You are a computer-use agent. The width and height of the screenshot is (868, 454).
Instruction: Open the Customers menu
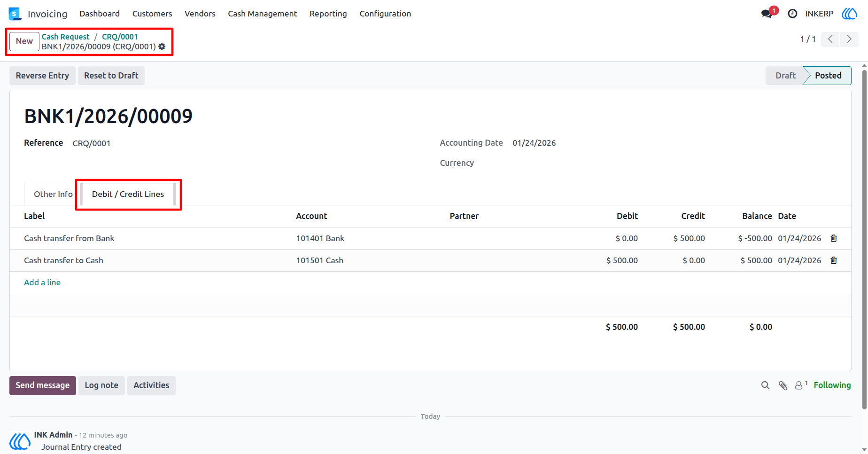point(152,14)
